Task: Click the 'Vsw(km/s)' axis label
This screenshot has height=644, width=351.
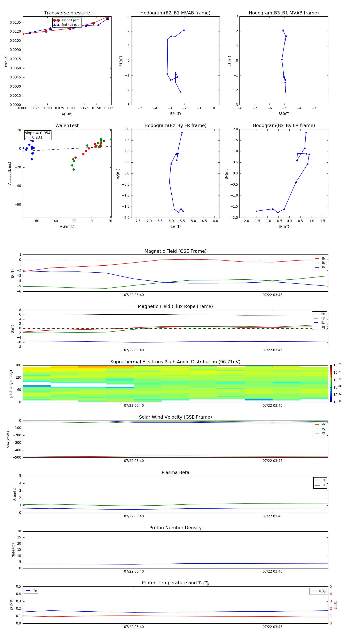Action: click(8, 439)
